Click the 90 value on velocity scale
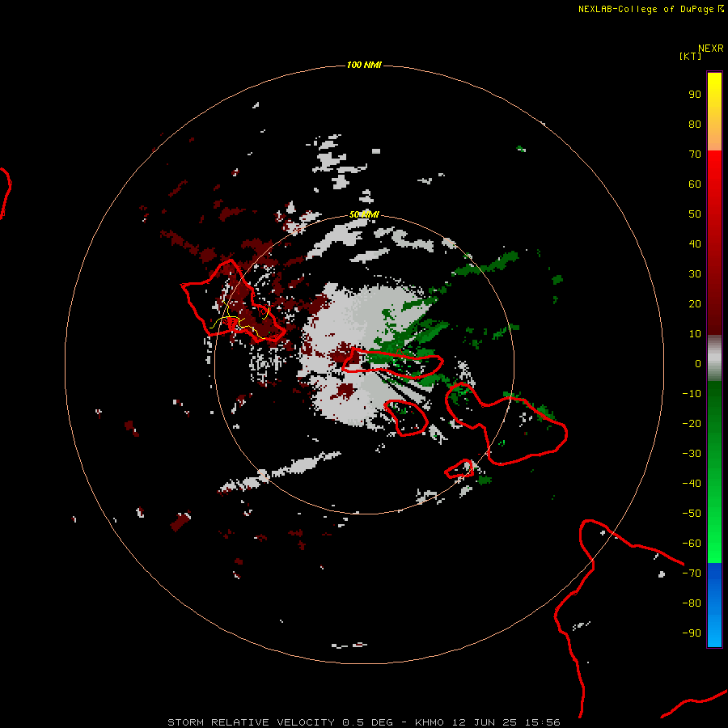 point(695,95)
